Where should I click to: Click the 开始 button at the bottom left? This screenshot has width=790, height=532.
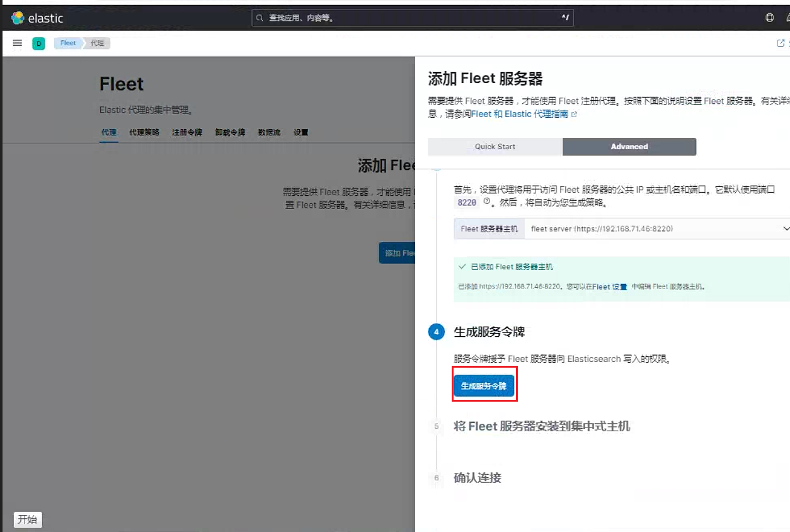click(28, 519)
